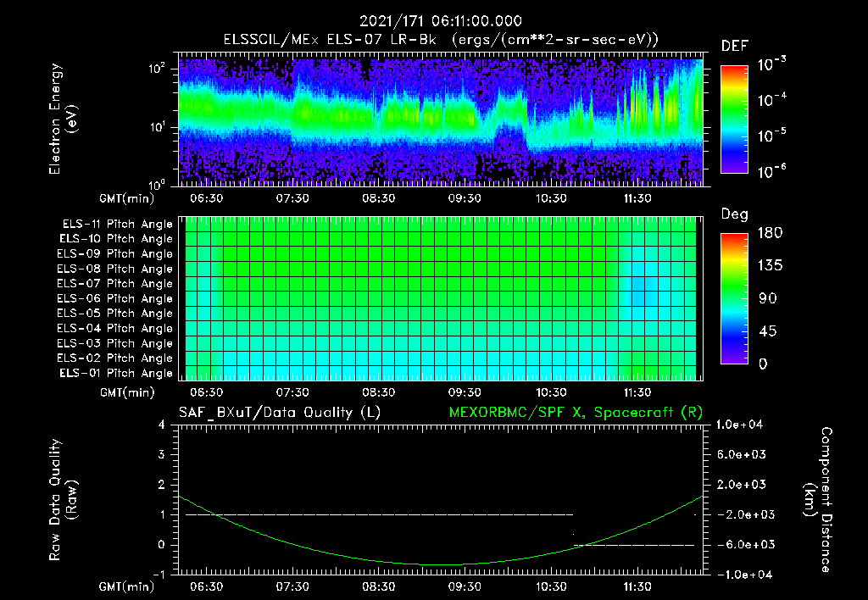Select the ELS-07 Pitch Angle row label
This screenshot has width=868, height=600.
[x=115, y=283]
